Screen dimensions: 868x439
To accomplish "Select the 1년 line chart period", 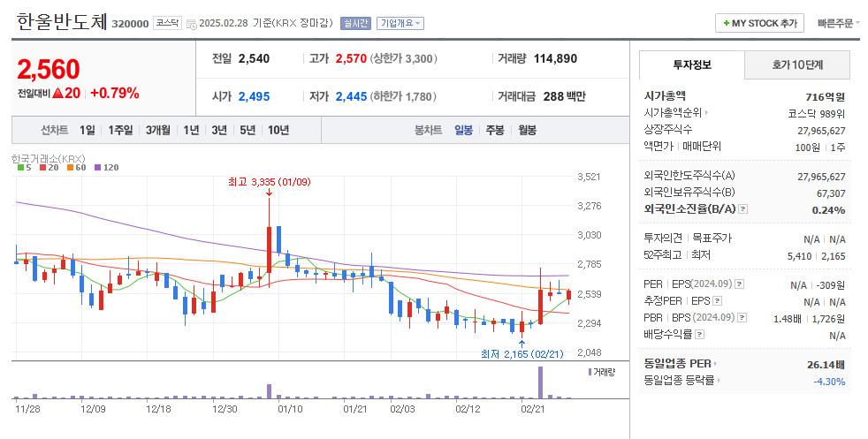I will (191, 131).
